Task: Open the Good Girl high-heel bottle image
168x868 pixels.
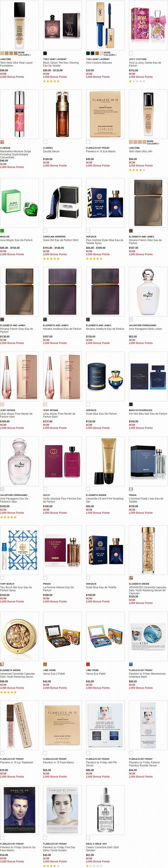Action: (62, 203)
